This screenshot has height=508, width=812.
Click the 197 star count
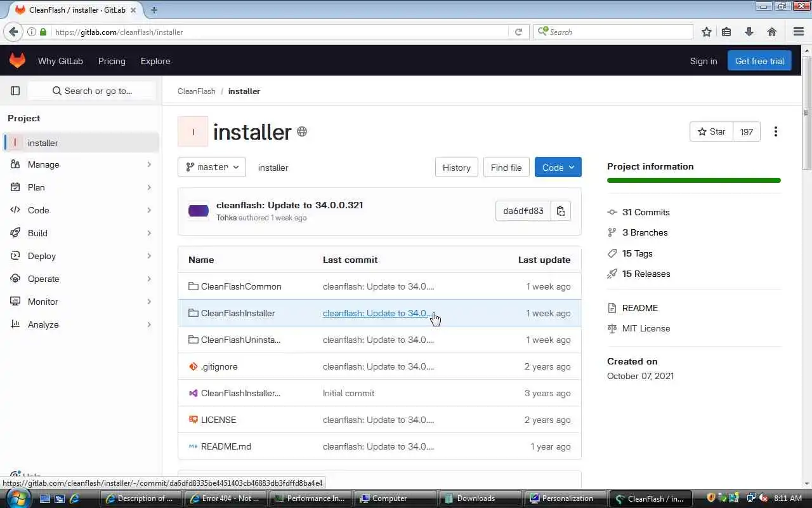(747, 131)
